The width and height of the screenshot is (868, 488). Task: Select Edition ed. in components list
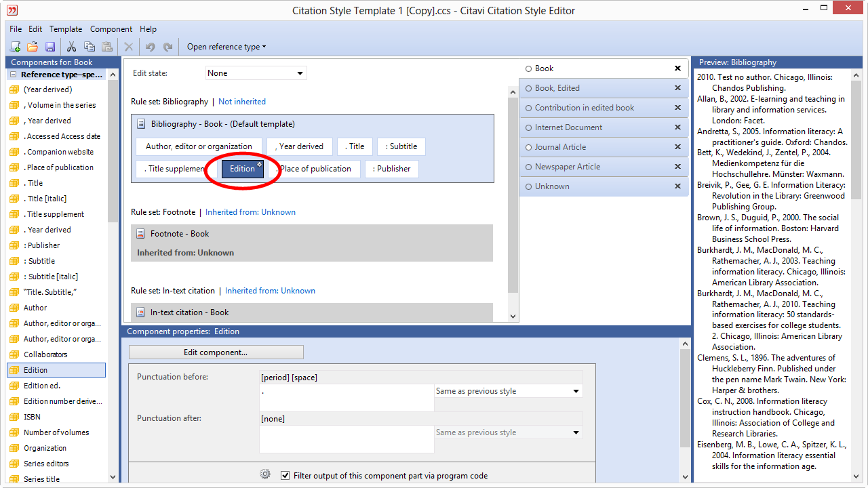(56, 386)
